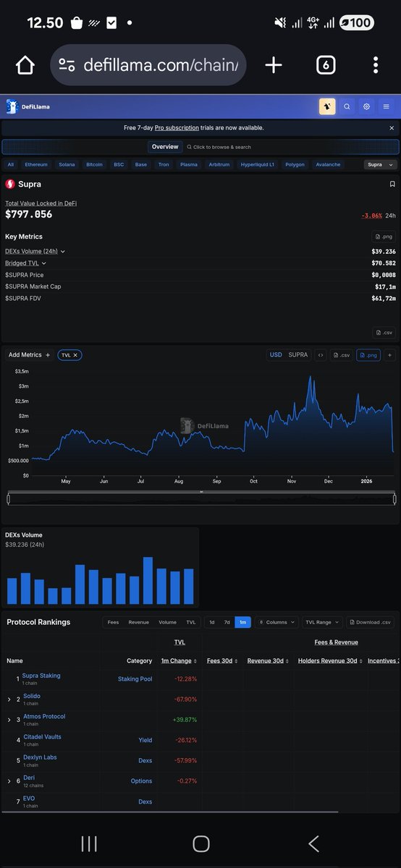Select the Overview button
Screen dimensions: 401x868
[x=165, y=147]
